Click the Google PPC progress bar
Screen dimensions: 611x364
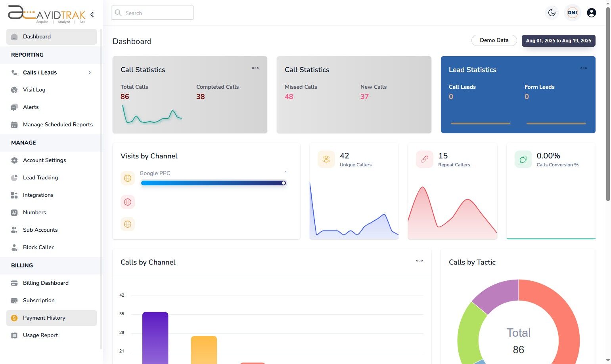pos(213,183)
